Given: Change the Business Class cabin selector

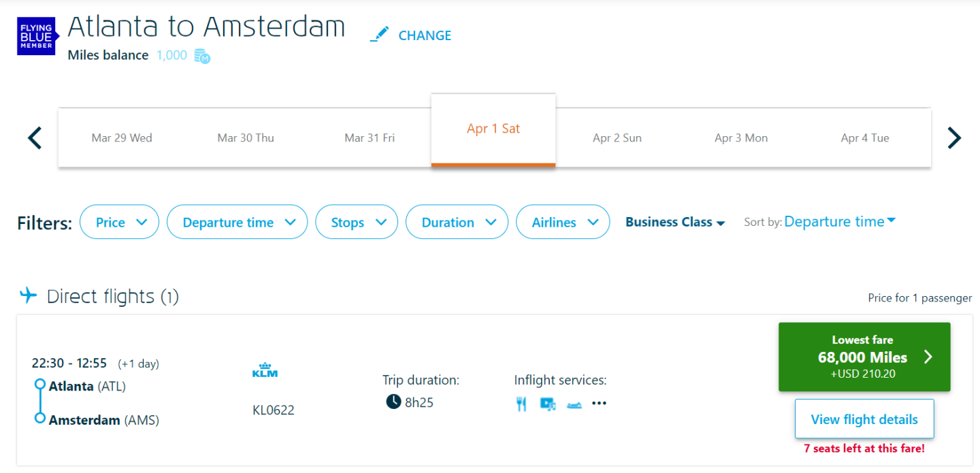Looking at the screenshot, I should (675, 223).
